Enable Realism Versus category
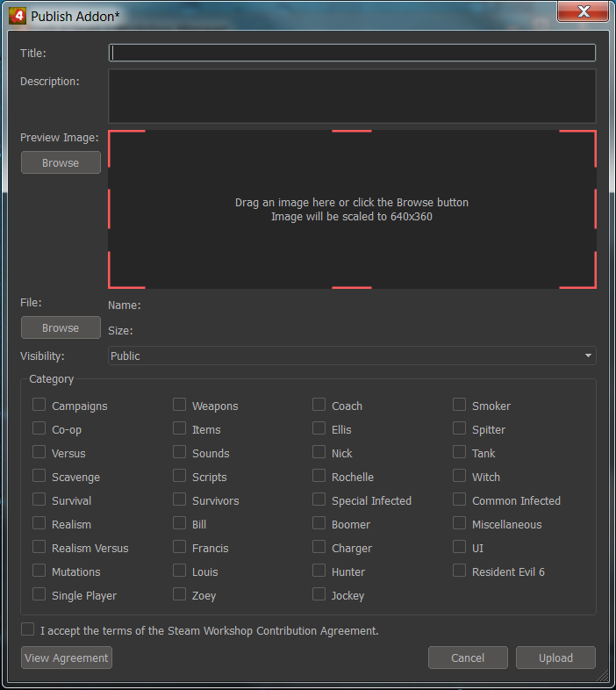This screenshot has width=616, height=690. coord(39,547)
